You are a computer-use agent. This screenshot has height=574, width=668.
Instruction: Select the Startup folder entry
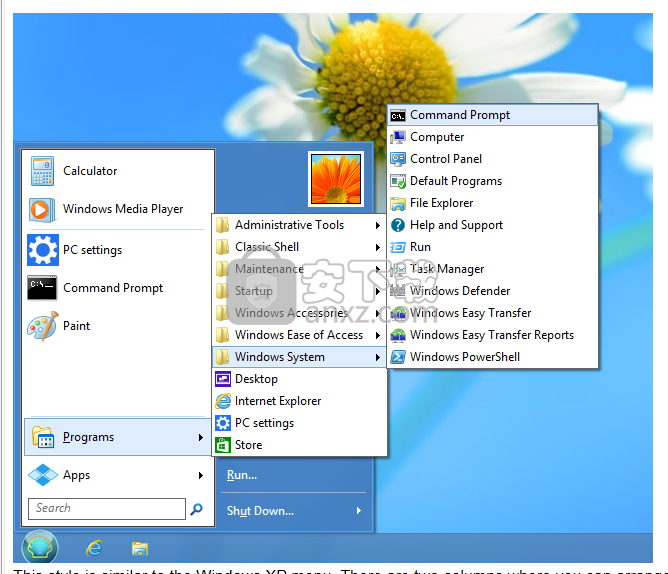tap(299, 291)
